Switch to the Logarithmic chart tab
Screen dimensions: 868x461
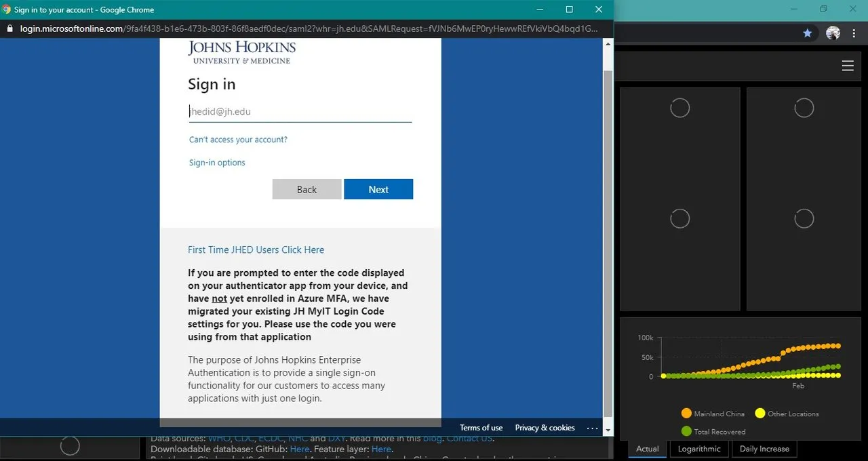point(699,449)
